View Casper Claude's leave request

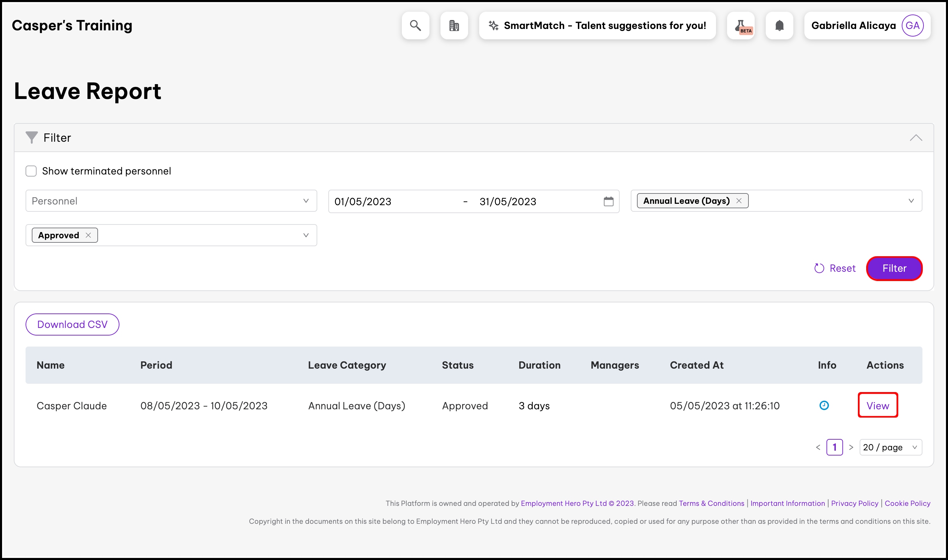(877, 406)
